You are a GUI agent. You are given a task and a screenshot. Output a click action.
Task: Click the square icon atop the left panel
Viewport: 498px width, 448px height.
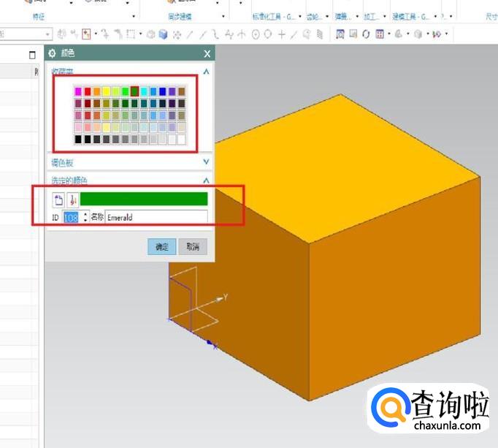coord(32,55)
